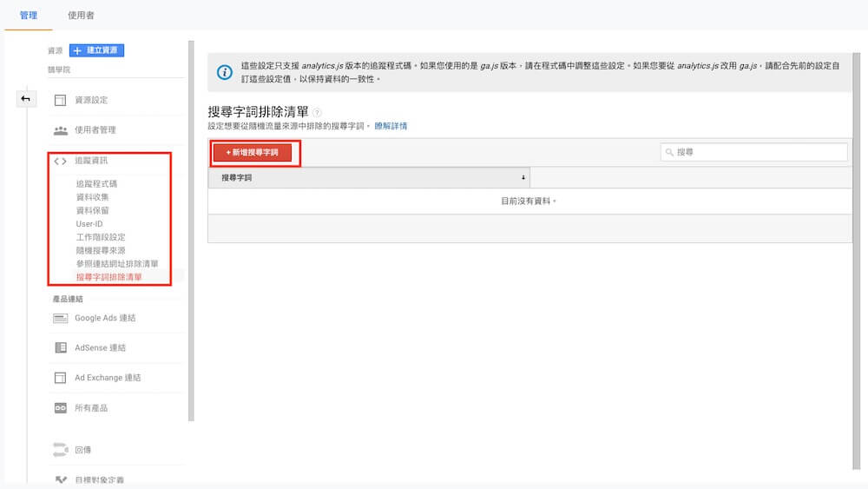This screenshot has width=868, height=489.
Task: Open 回傳 menu item
Action: point(83,450)
